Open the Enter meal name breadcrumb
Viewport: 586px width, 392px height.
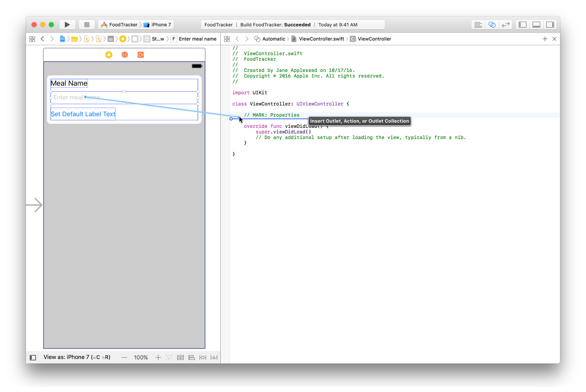193,39
